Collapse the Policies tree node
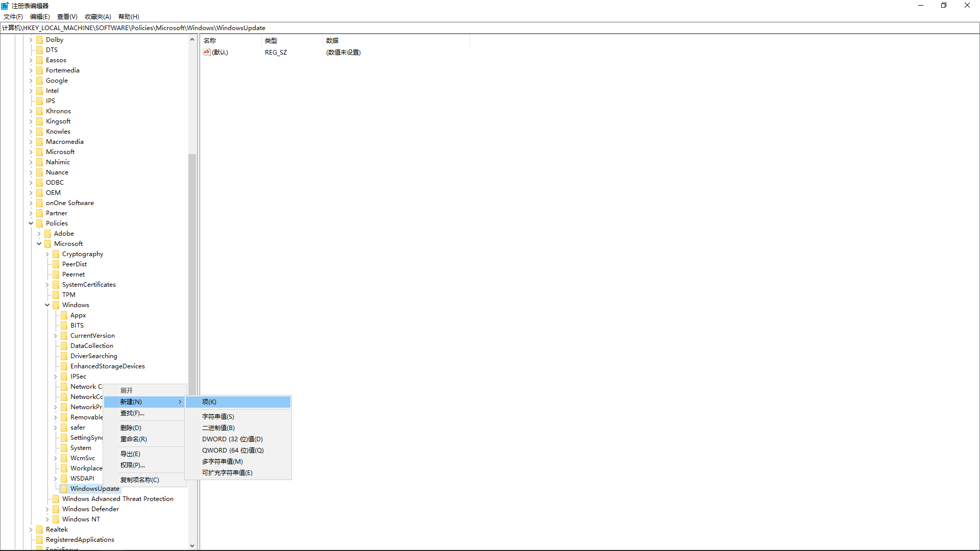The image size is (980, 551). point(31,223)
